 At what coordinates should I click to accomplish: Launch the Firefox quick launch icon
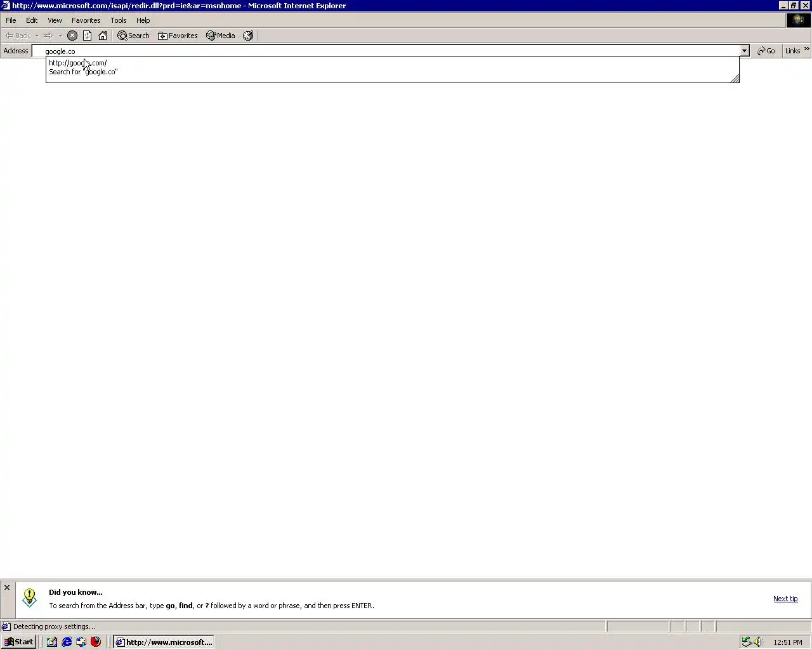96,642
